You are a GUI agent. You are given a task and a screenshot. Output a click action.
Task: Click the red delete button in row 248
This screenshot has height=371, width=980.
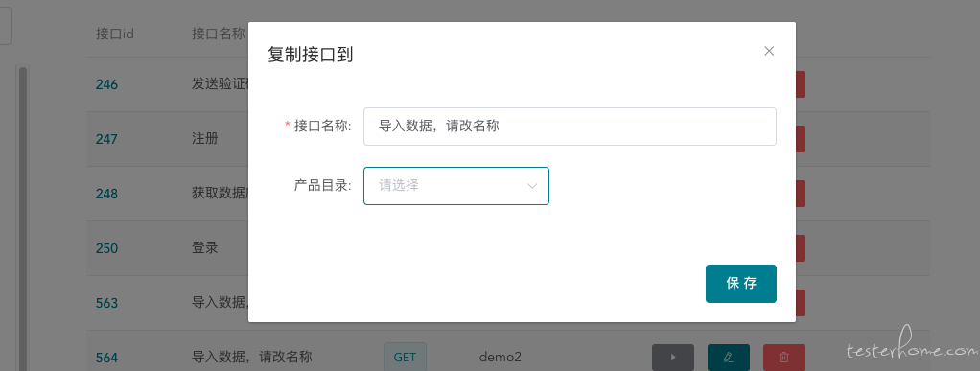(x=801, y=194)
